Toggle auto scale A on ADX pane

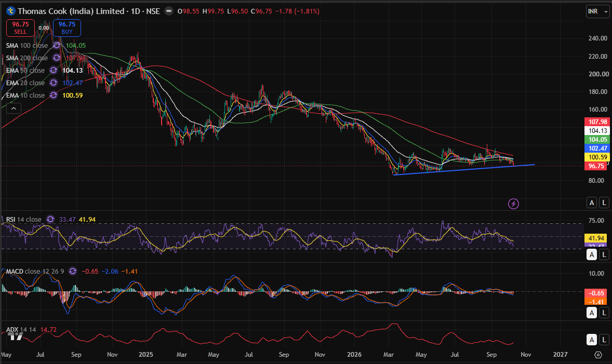pyautogui.click(x=592, y=340)
